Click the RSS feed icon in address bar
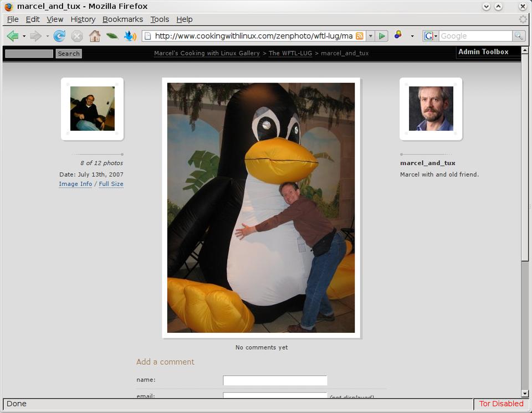The image size is (532, 413). point(360,36)
